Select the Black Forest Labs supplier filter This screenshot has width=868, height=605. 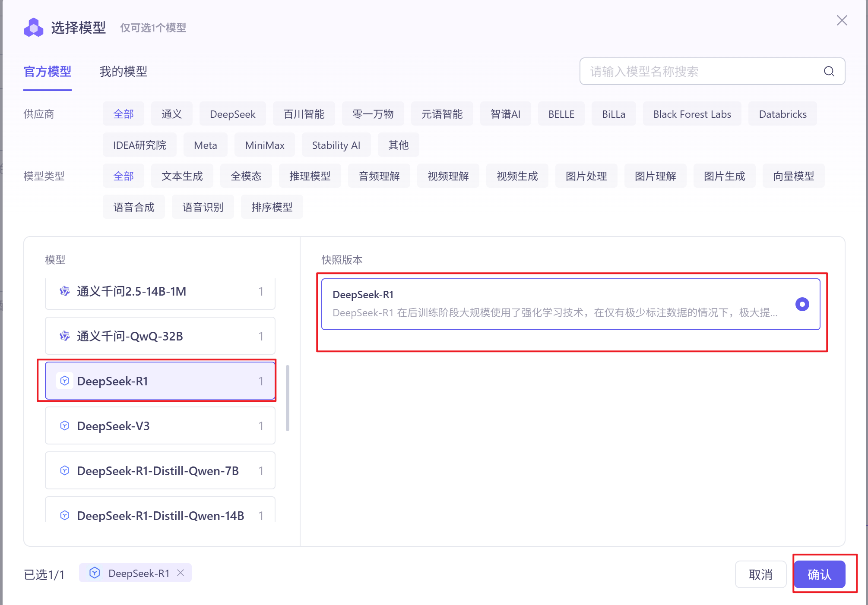(692, 114)
